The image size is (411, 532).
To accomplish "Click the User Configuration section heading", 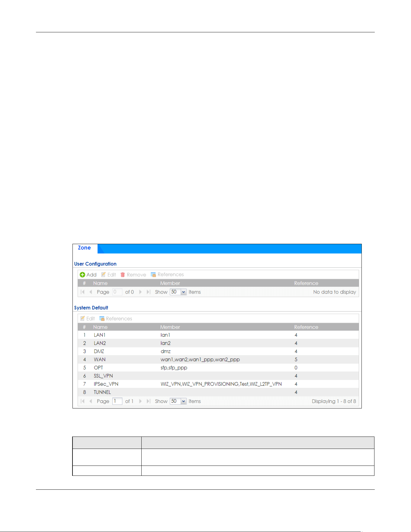I will click(95, 264).
